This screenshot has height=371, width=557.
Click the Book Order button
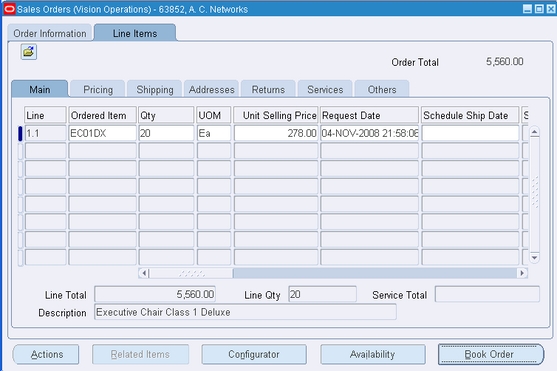pyautogui.click(x=491, y=354)
